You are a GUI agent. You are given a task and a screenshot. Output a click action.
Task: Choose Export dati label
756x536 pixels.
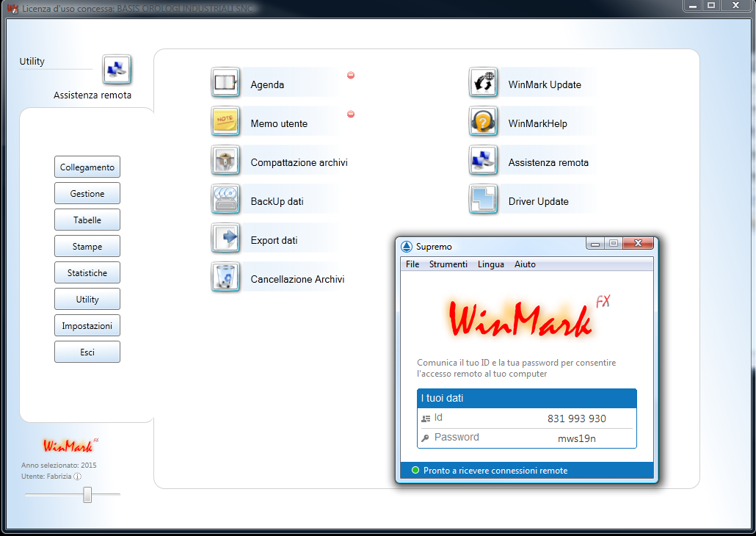click(274, 240)
